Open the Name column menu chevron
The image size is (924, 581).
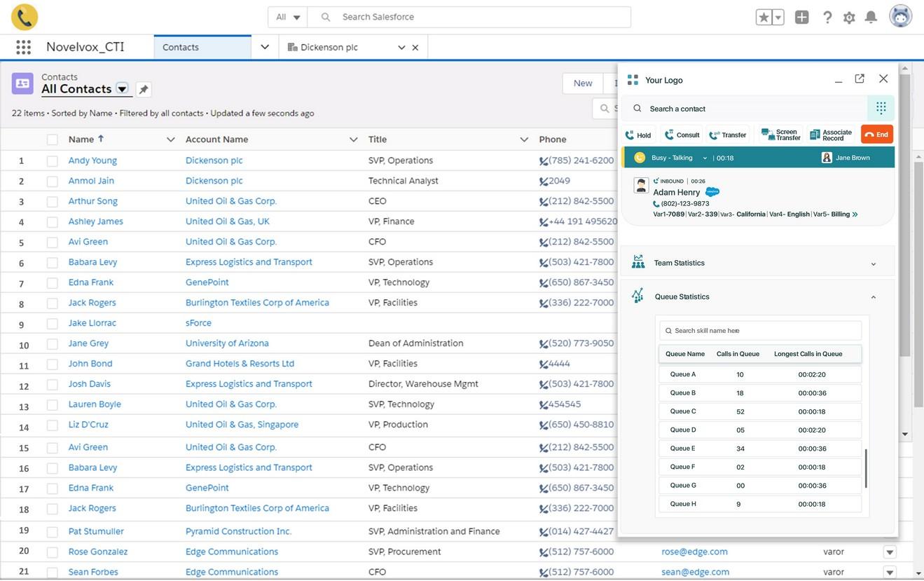click(x=170, y=139)
